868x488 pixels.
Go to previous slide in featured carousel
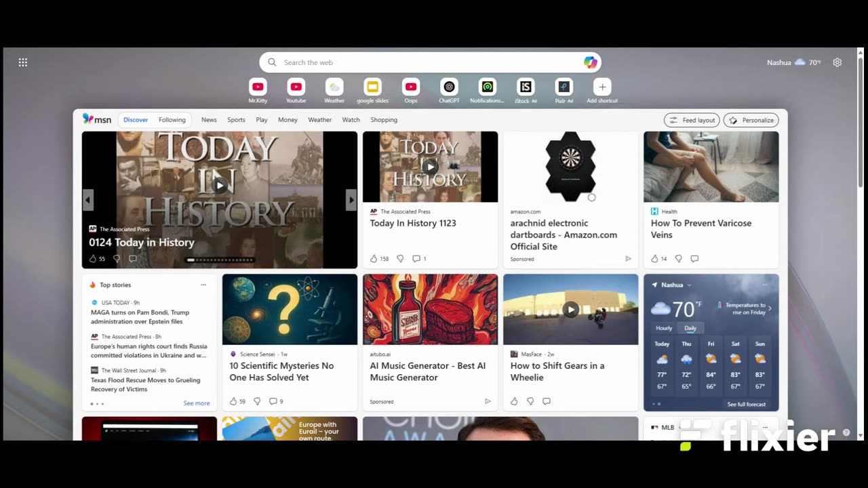[x=88, y=200]
